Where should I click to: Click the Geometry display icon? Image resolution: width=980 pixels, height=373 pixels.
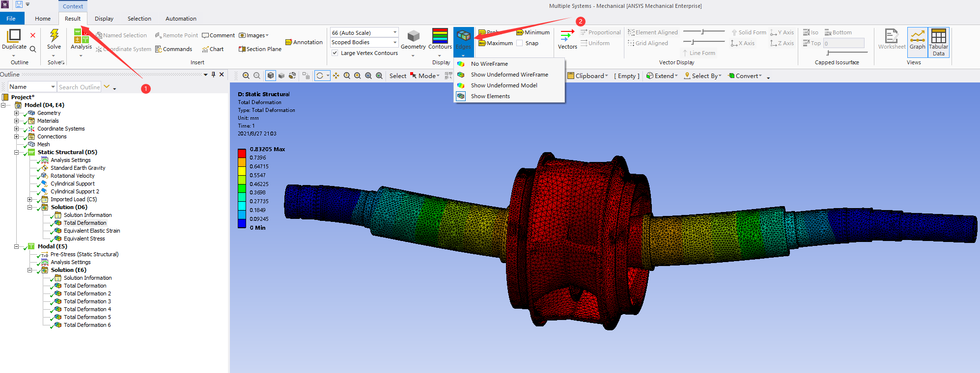[x=413, y=36]
